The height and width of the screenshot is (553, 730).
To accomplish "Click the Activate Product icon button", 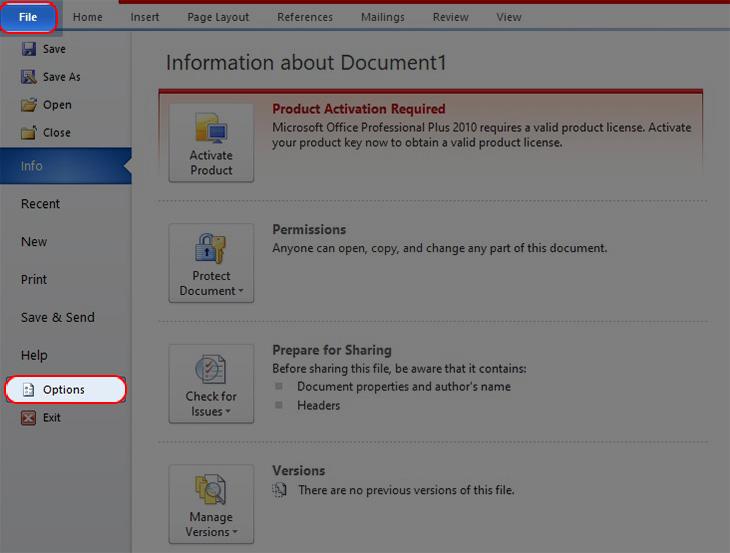I will 211,142.
